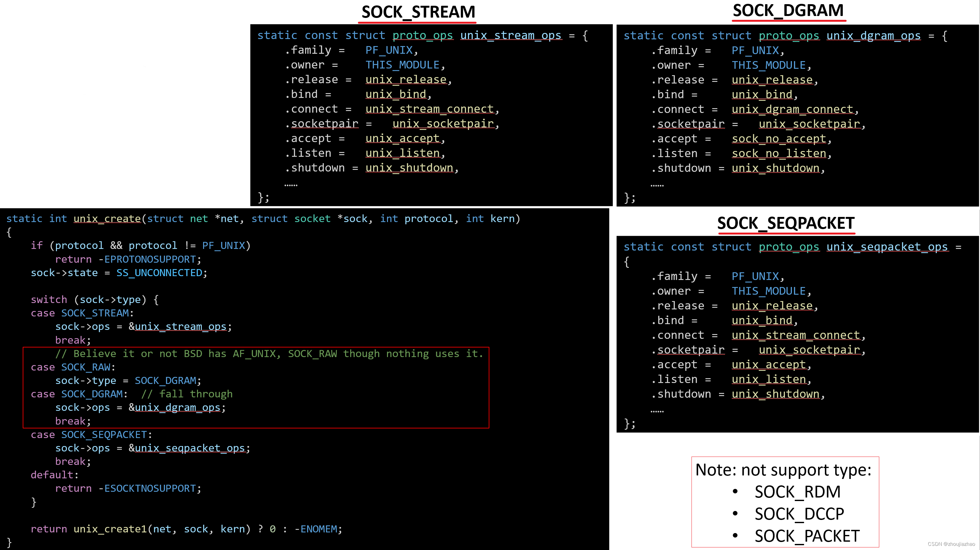980x550 pixels.
Task: Click unix_socketpair in the SOCK_DGRAM block
Action: pyautogui.click(x=810, y=124)
